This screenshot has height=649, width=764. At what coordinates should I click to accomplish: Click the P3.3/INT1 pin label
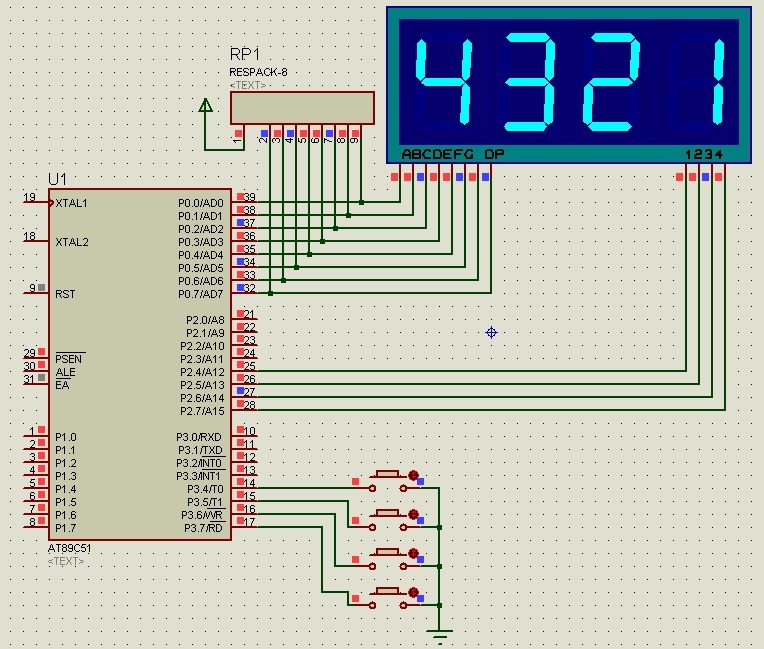point(199,476)
